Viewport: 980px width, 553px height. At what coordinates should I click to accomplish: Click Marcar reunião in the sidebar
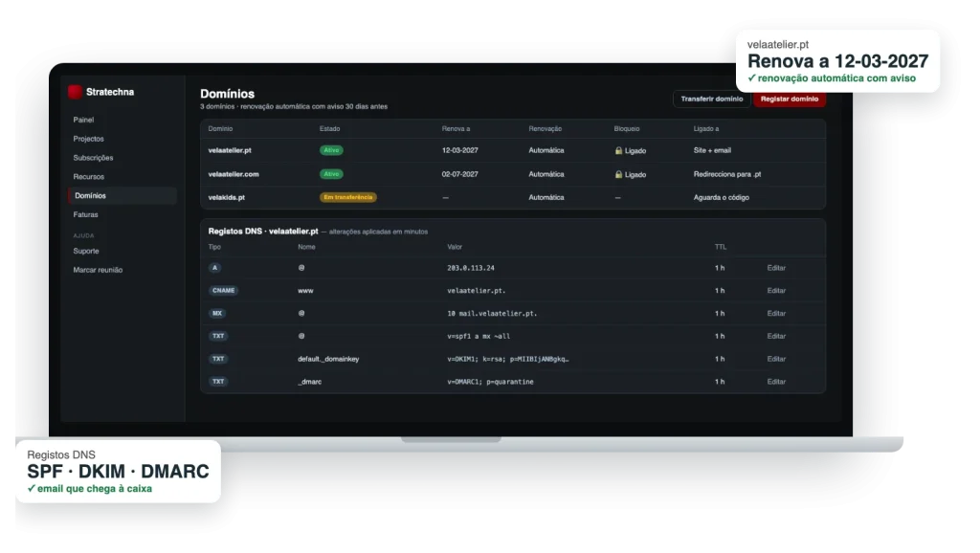click(98, 270)
